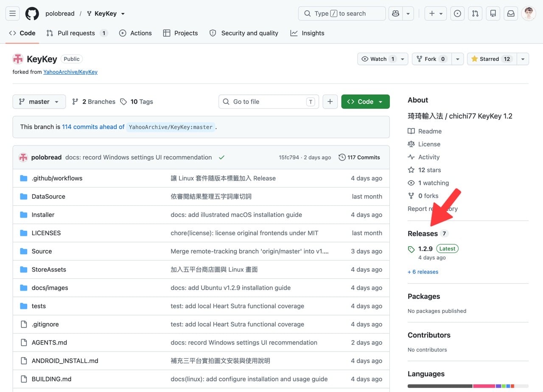Click the LICENSES folder icon

[24, 233]
